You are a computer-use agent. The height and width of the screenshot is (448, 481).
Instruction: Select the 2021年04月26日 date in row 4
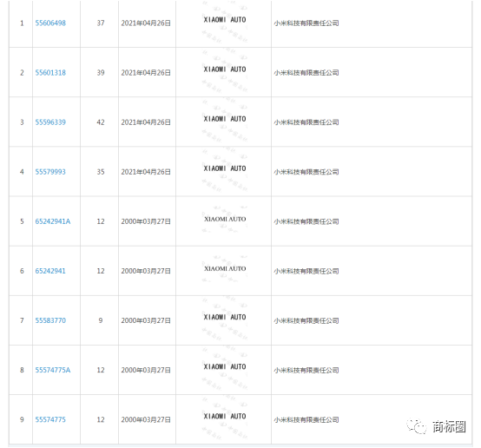(146, 172)
